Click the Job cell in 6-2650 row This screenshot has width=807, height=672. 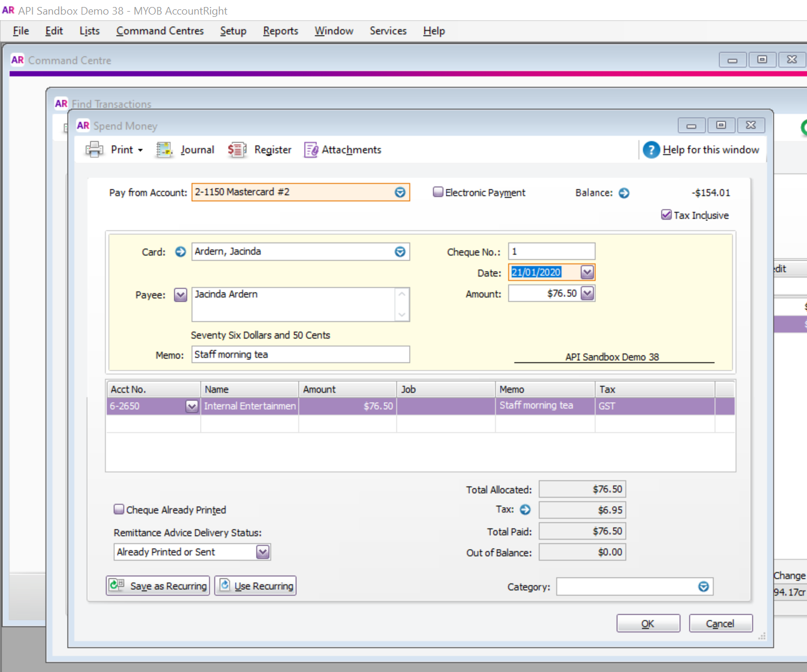coord(446,406)
